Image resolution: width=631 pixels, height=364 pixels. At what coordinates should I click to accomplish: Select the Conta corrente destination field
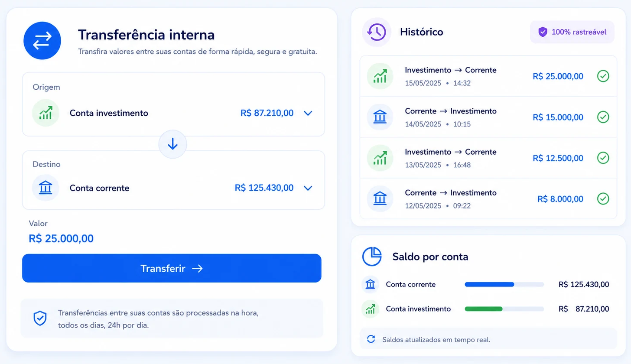[x=173, y=180]
